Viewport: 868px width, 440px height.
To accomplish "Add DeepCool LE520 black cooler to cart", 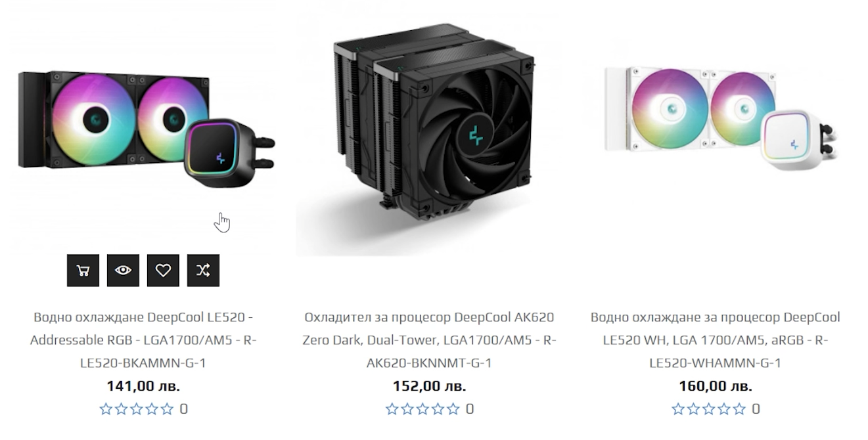I will [x=83, y=270].
